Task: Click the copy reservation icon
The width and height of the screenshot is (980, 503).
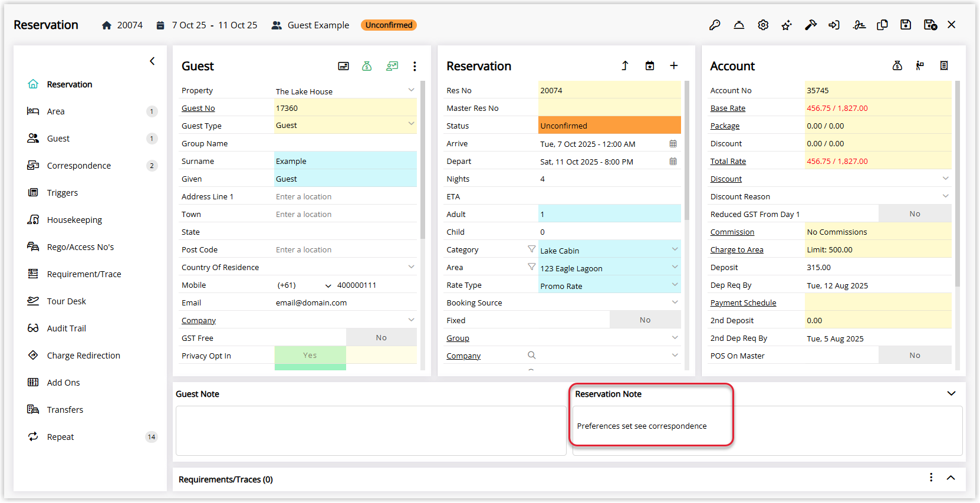Action: tap(882, 25)
